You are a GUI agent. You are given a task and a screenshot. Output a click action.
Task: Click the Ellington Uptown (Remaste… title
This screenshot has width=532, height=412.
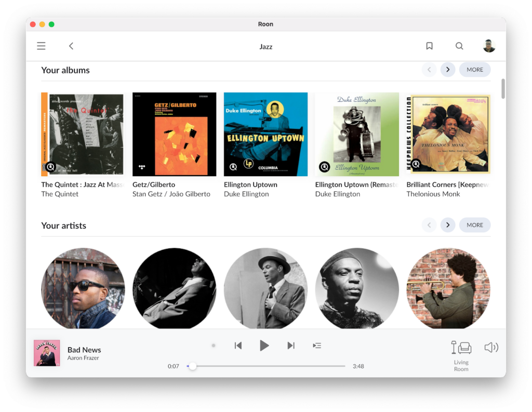356,184
